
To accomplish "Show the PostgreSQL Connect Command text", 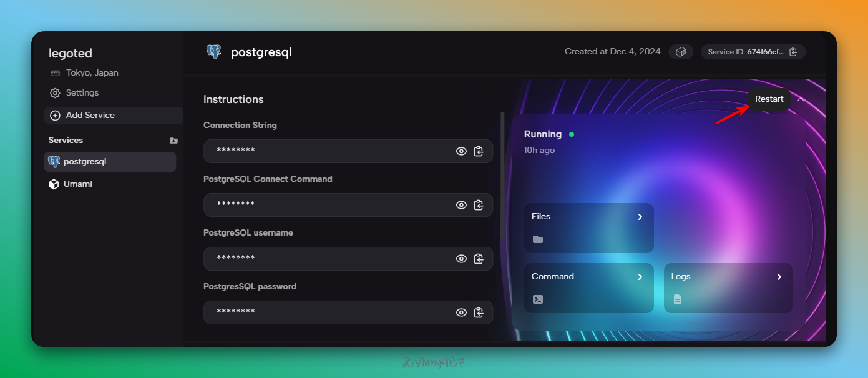I will click(x=461, y=205).
